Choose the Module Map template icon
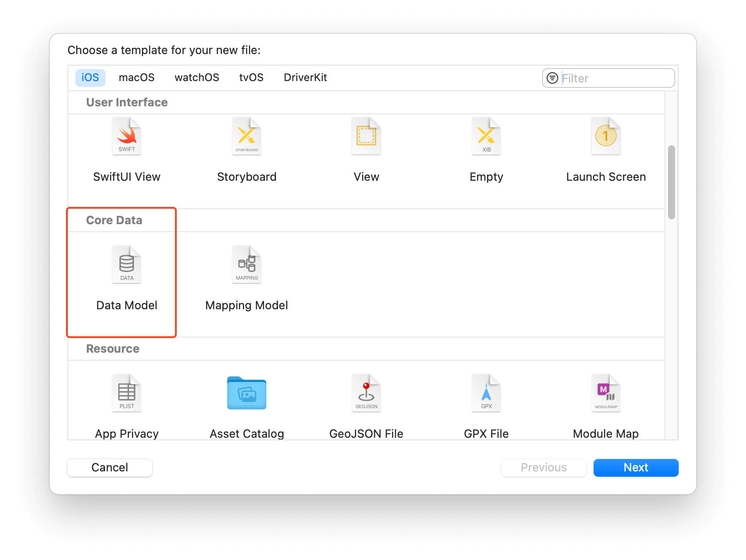Viewport: 746px width, 560px height. (x=606, y=393)
